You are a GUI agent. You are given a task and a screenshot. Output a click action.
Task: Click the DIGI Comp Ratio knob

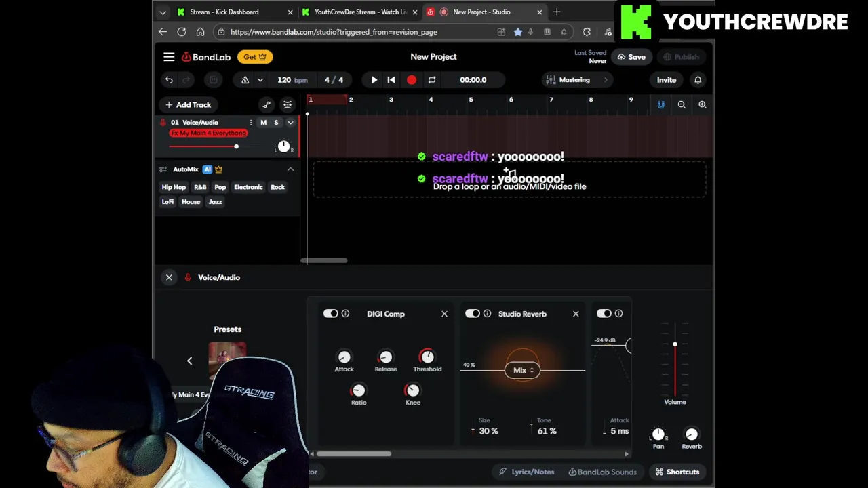pyautogui.click(x=359, y=390)
